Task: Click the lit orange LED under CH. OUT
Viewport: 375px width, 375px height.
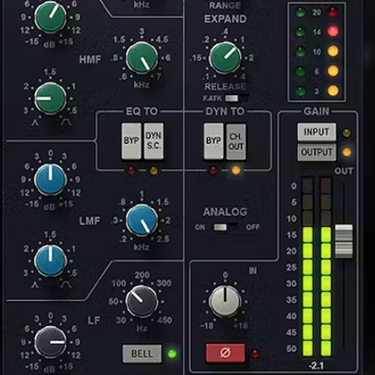Action: 236,171
